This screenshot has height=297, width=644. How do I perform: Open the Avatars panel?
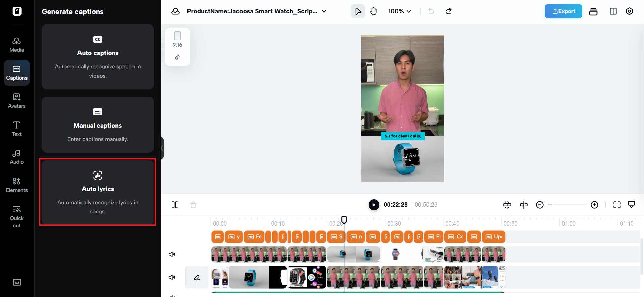coord(17,101)
